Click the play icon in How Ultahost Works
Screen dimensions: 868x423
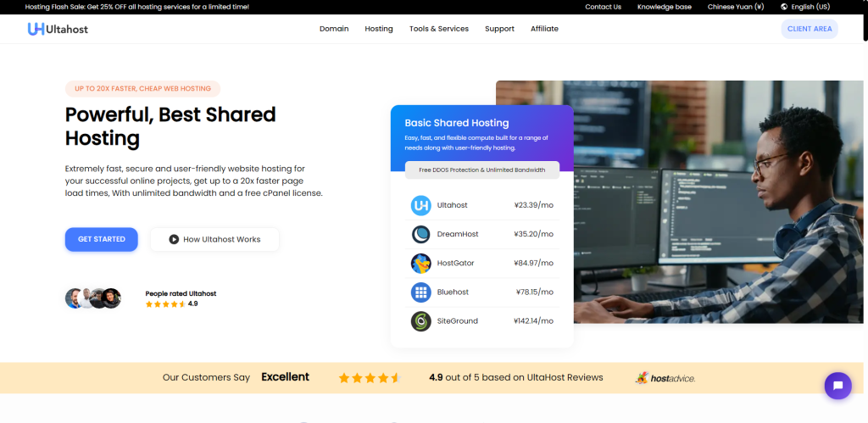(x=174, y=239)
